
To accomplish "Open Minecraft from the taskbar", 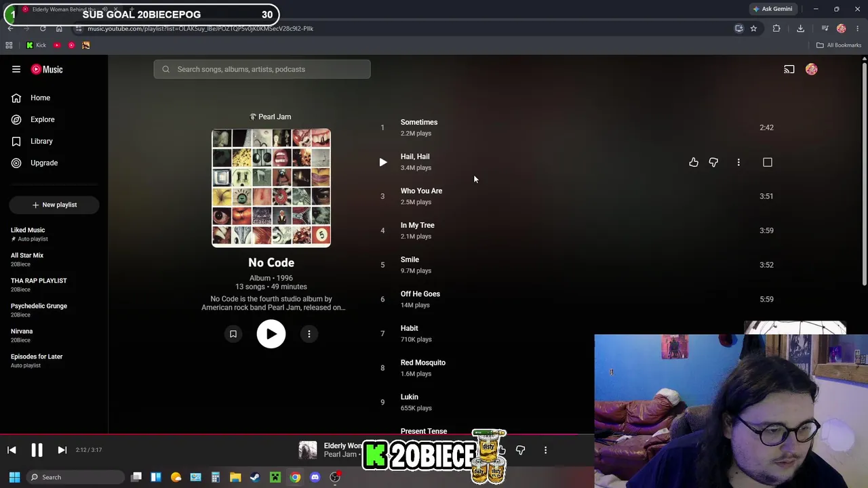I will tap(275, 477).
